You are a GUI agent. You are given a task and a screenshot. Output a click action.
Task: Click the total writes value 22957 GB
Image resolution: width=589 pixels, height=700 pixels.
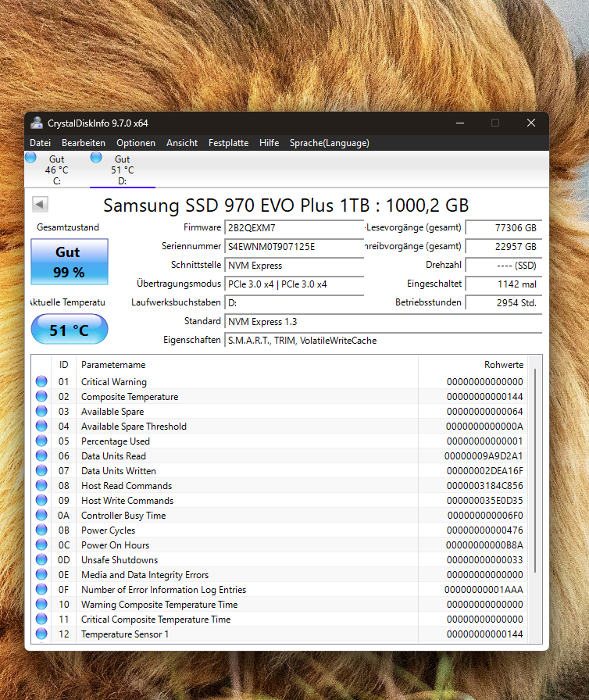(x=504, y=246)
